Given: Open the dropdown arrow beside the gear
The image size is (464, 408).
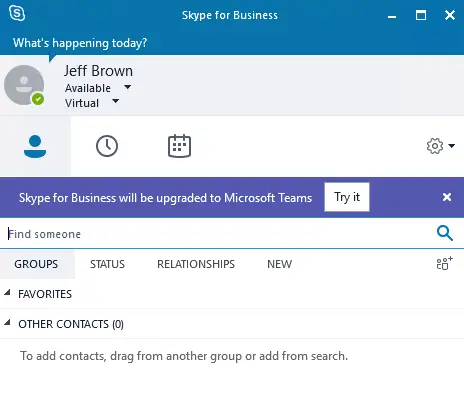Looking at the screenshot, I should [x=452, y=146].
